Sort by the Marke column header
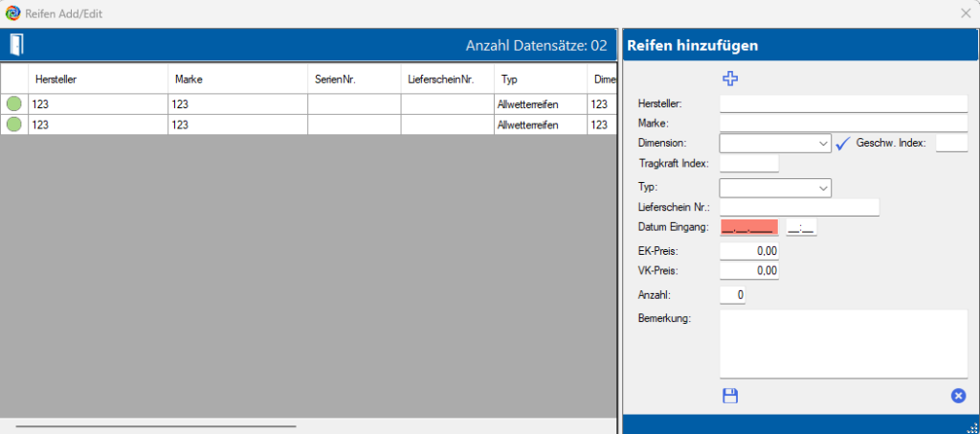The image size is (980, 434). 237,79
